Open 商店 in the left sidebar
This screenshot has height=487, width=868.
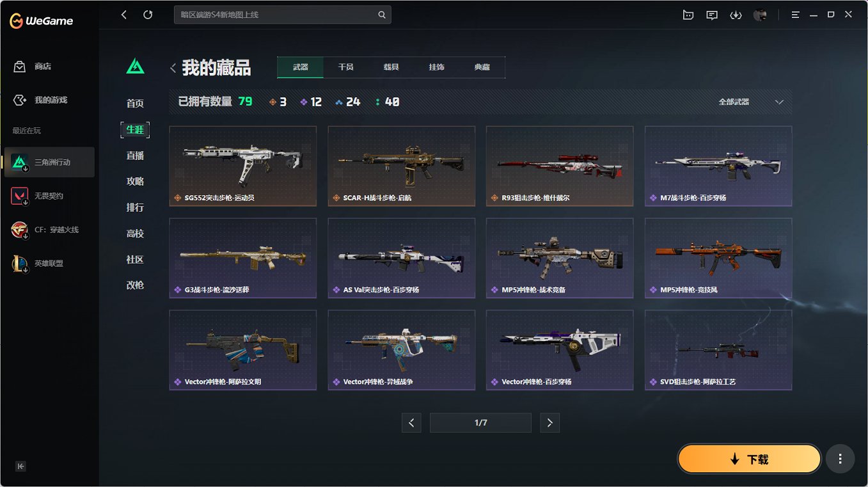(43, 67)
